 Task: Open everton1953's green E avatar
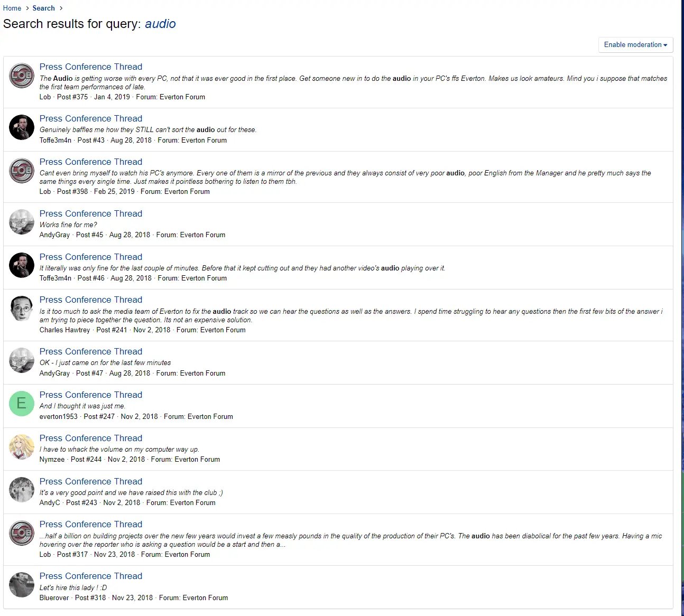point(22,404)
